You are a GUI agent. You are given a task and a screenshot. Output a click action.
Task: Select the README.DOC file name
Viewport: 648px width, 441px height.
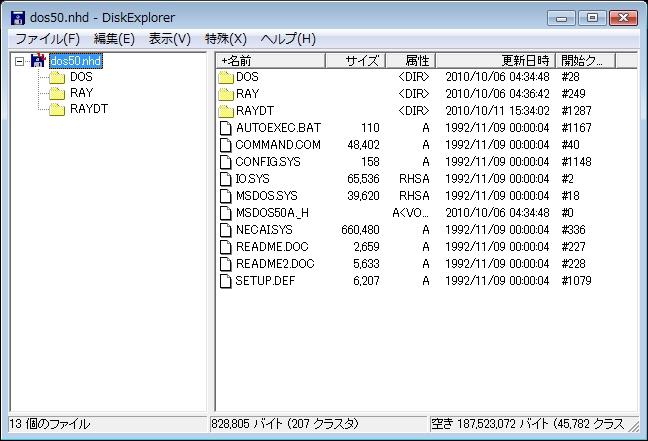tap(272, 247)
